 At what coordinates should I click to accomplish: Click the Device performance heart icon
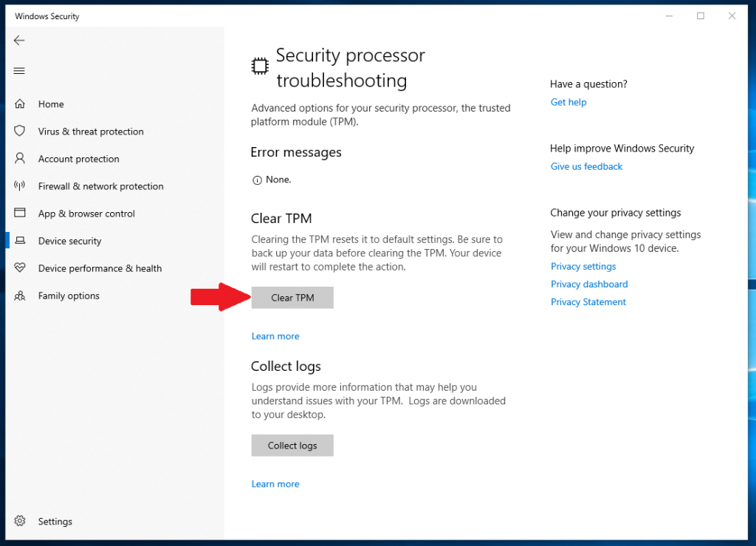[20, 267]
